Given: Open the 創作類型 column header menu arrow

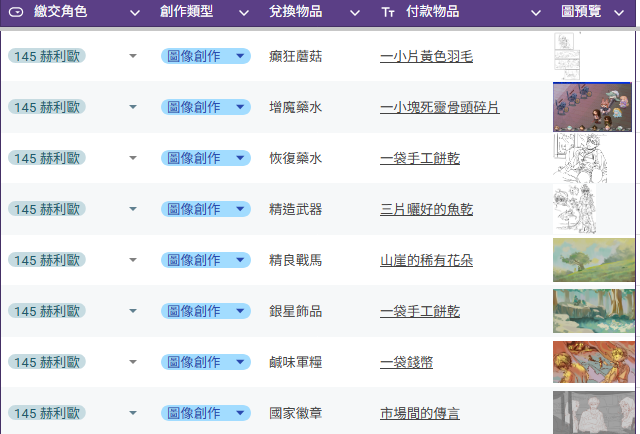Looking at the screenshot, I should (x=244, y=13).
